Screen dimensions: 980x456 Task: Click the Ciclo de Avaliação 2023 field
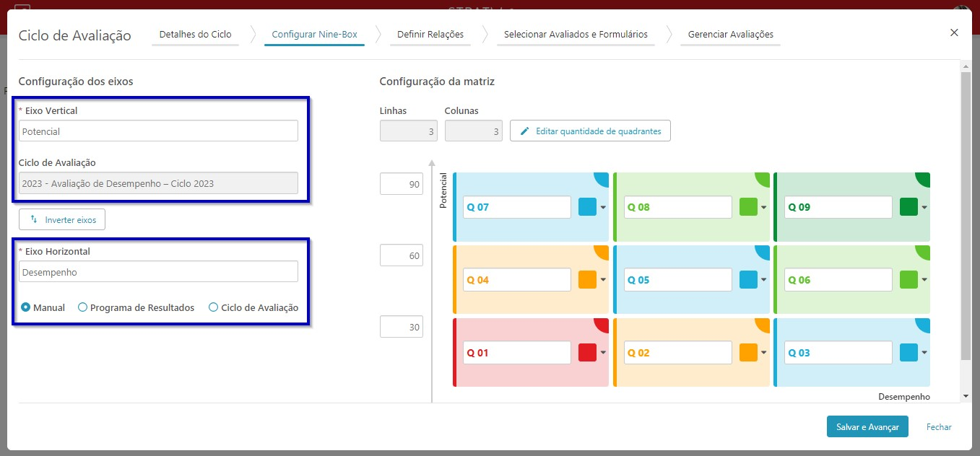pos(158,183)
